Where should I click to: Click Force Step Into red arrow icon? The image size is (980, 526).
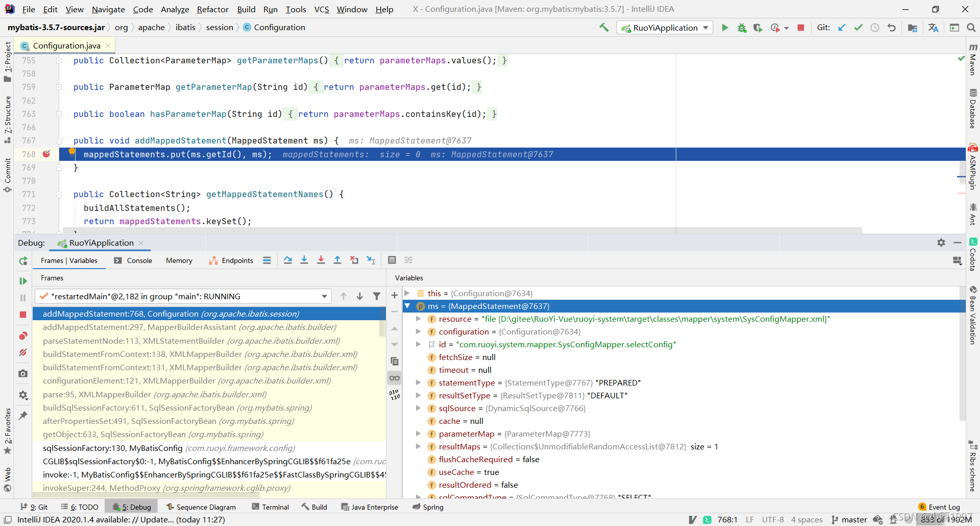coord(321,260)
